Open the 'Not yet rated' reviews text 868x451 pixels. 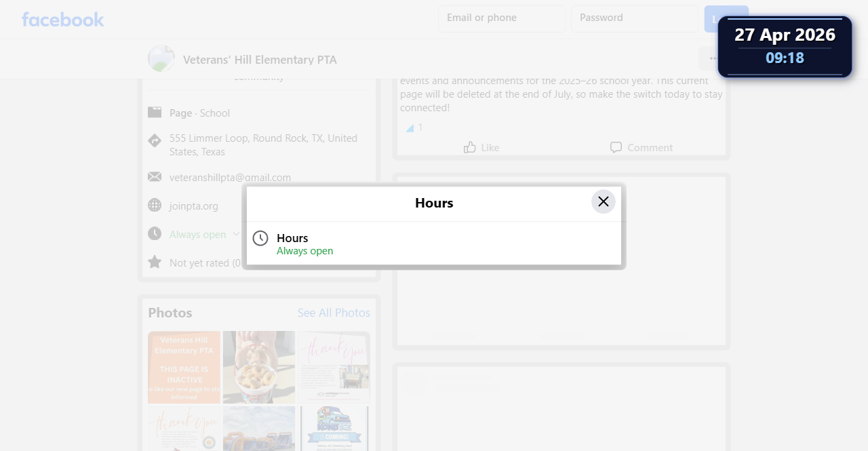tap(205, 262)
